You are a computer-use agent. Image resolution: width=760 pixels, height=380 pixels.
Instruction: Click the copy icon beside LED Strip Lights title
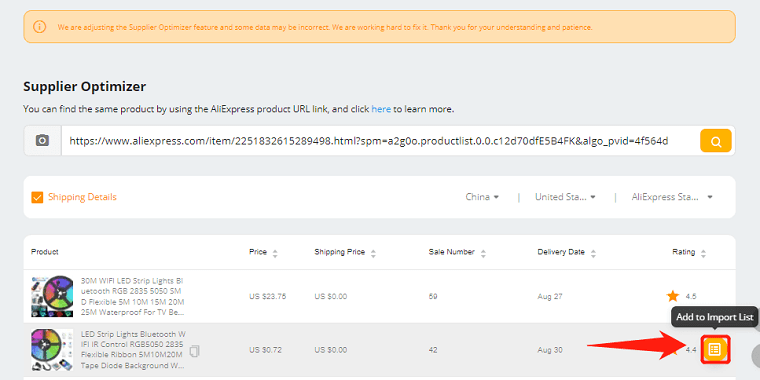click(194, 351)
